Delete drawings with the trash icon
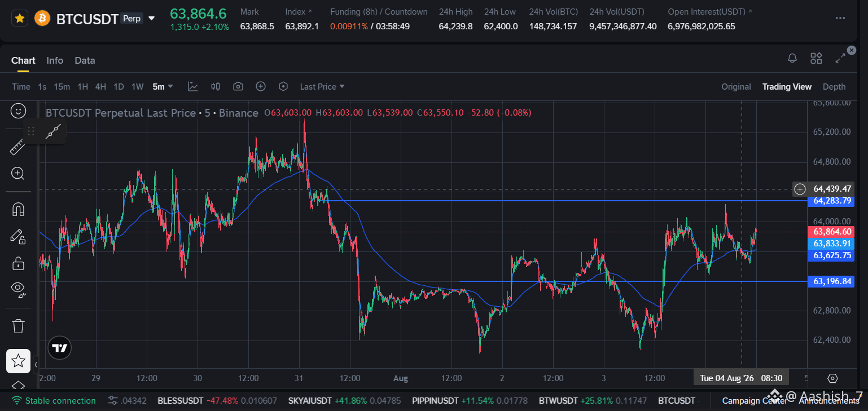Screen dimensions: 868x411 (18, 326)
